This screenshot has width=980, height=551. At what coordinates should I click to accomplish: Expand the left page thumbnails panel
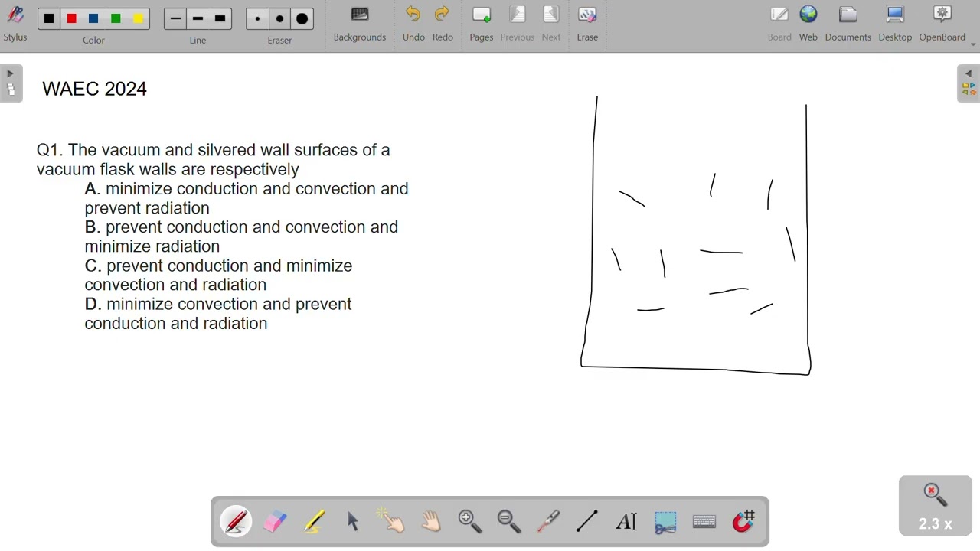point(11,83)
